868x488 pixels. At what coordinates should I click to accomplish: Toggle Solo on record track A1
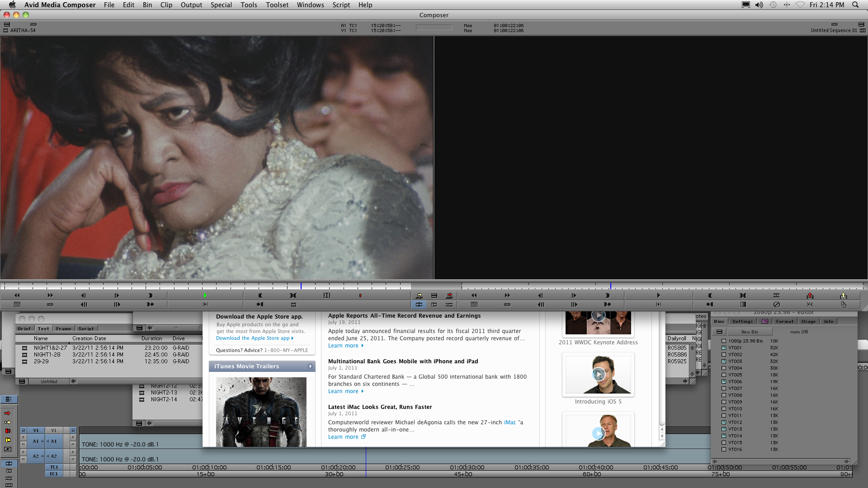click(73, 437)
